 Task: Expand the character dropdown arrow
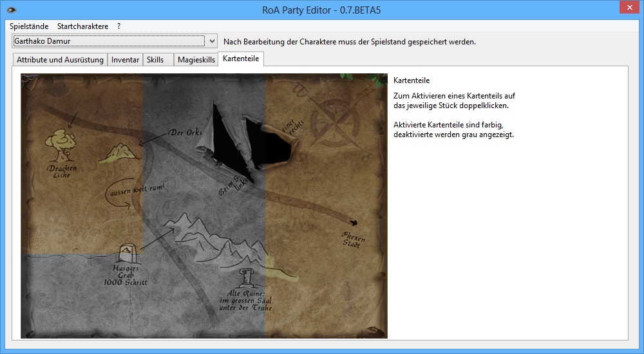point(212,41)
